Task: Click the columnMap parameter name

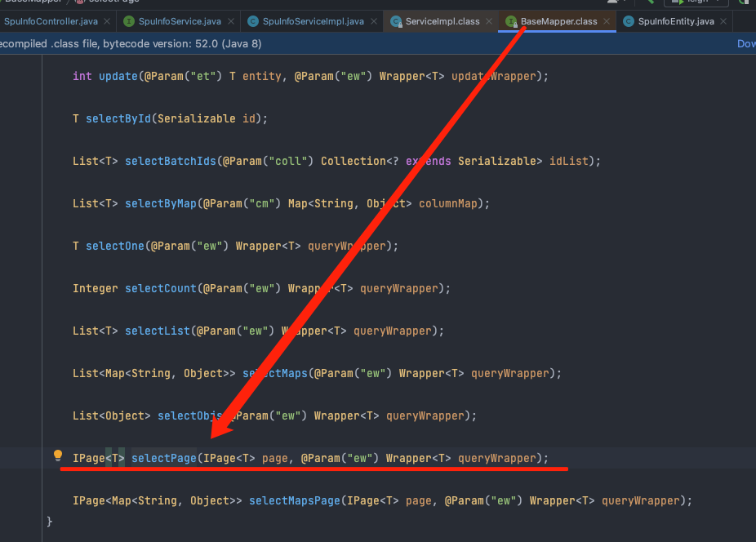Action: pos(448,203)
